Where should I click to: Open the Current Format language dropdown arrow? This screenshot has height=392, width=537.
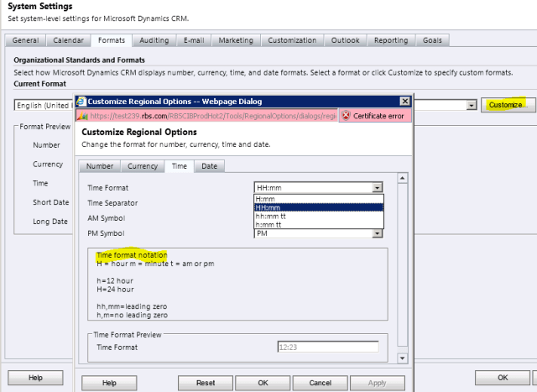coord(472,105)
